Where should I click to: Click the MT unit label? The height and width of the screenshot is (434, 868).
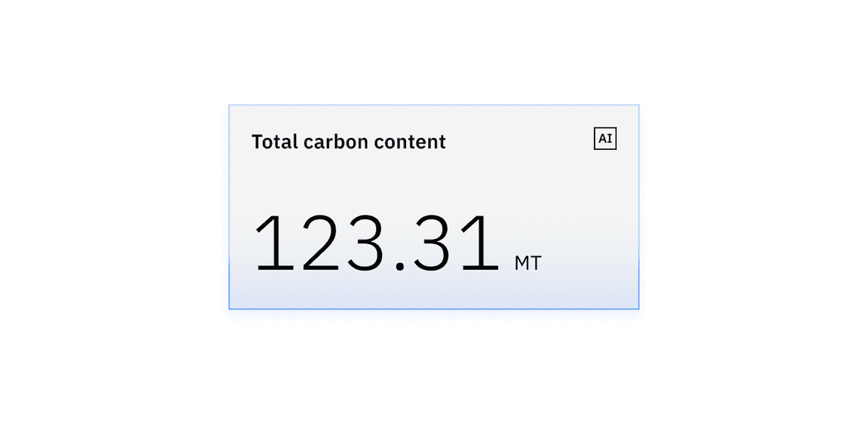(x=529, y=262)
